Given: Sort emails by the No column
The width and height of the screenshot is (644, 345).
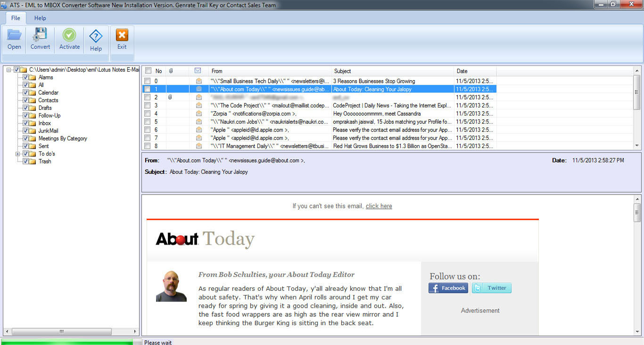Looking at the screenshot, I should click(159, 71).
